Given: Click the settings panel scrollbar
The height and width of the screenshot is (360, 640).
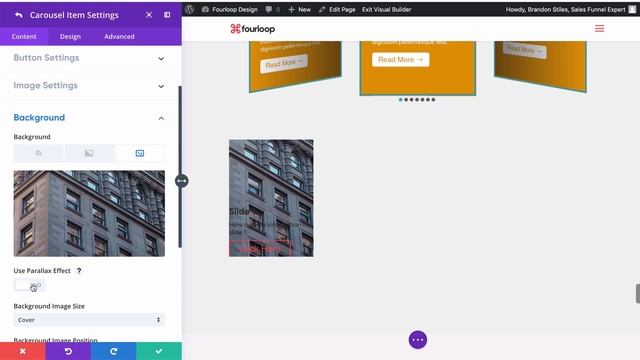Looking at the screenshot, I should pyautogui.click(x=180, y=167).
